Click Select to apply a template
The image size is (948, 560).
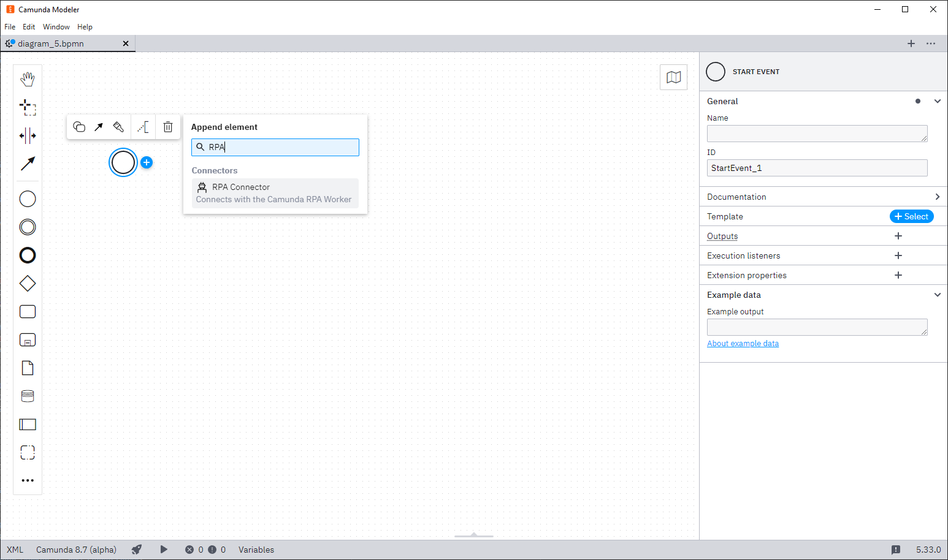coord(912,216)
